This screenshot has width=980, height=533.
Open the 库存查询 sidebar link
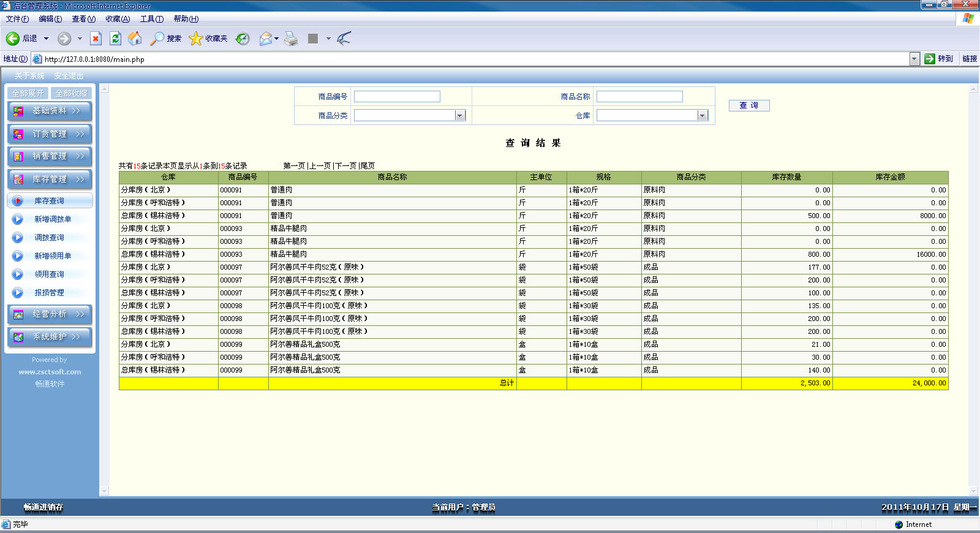[50, 201]
